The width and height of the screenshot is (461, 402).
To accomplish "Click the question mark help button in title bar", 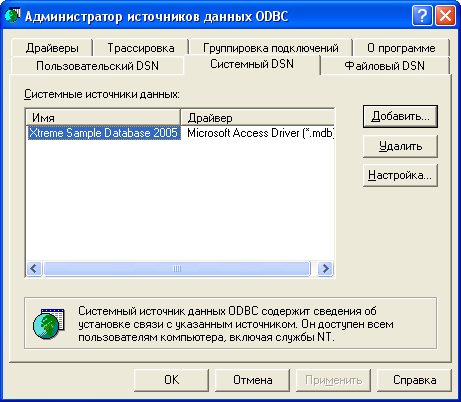I will pyautogui.click(x=422, y=16).
